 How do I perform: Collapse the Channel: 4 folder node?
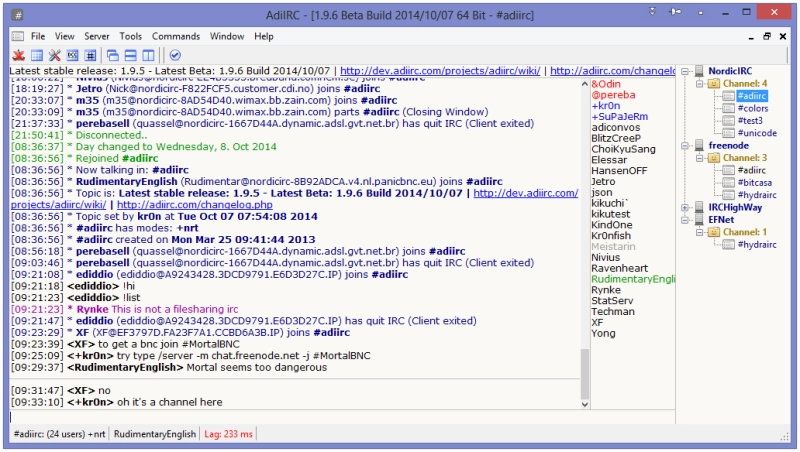click(x=699, y=84)
